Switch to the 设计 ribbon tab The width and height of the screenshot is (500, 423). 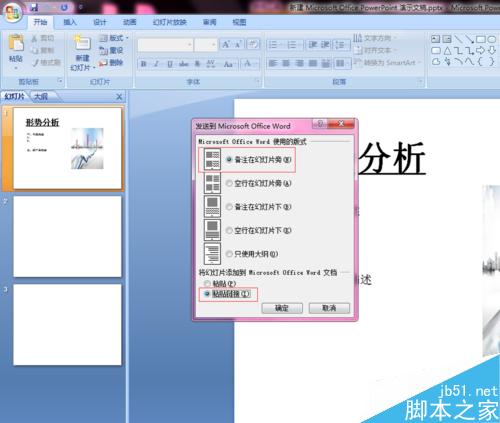(x=100, y=22)
